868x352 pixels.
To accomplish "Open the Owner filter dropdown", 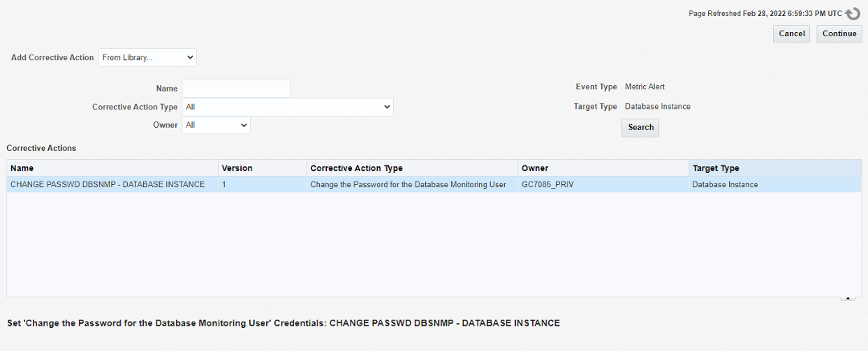I will point(216,125).
